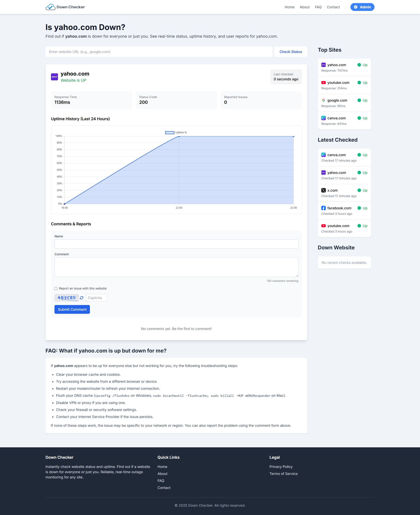Click the Down Checker cloud logo
Screen dimensions: 420x515
pos(50,7)
